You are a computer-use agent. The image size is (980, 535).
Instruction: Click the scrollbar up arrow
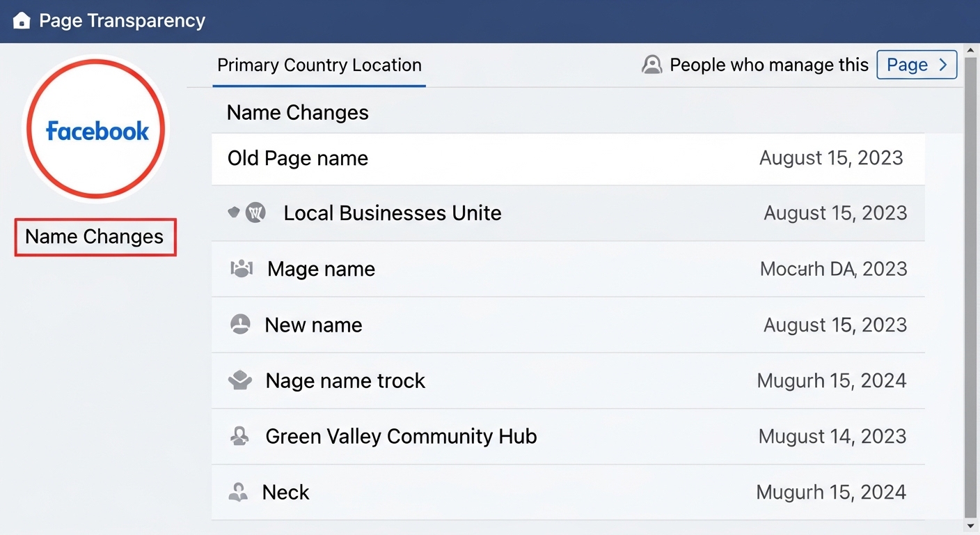tap(971, 51)
